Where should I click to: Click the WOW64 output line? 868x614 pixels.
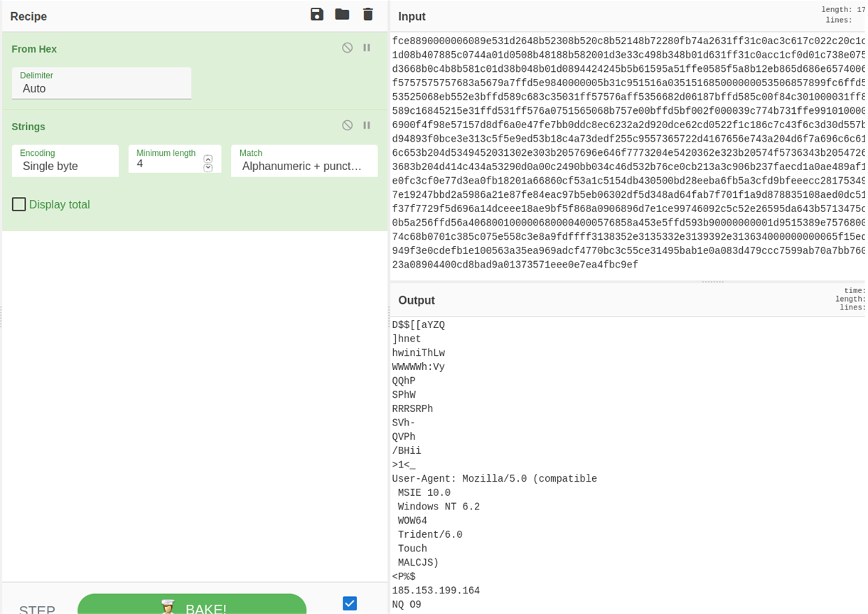[412, 521]
